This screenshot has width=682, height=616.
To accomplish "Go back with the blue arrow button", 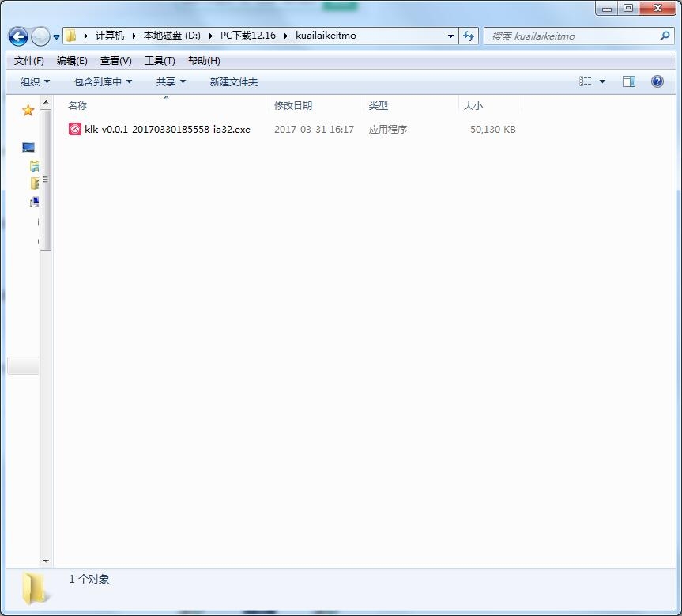I will pos(18,36).
